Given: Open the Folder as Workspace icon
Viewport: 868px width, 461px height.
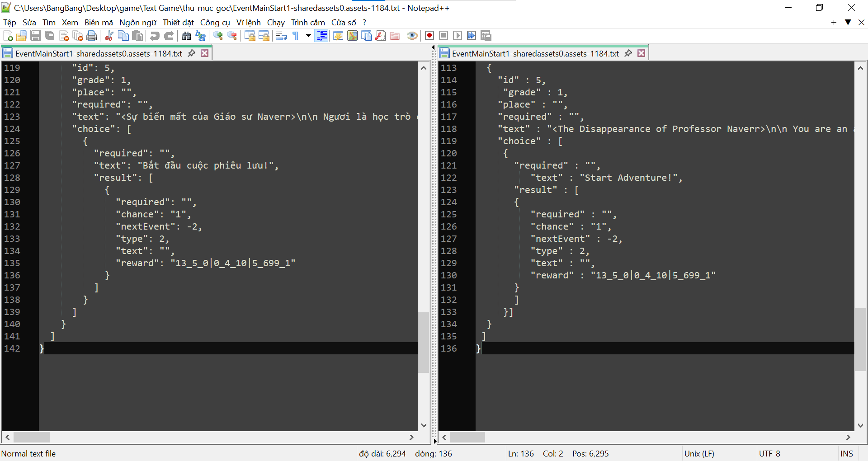Looking at the screenshot, I should point(395,36).
